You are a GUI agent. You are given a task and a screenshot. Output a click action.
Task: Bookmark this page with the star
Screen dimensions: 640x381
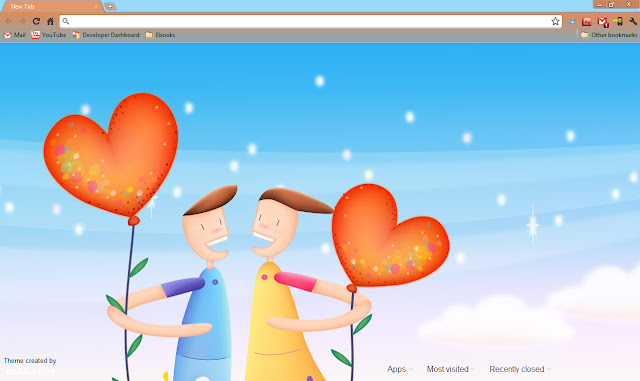click(555, 21)
